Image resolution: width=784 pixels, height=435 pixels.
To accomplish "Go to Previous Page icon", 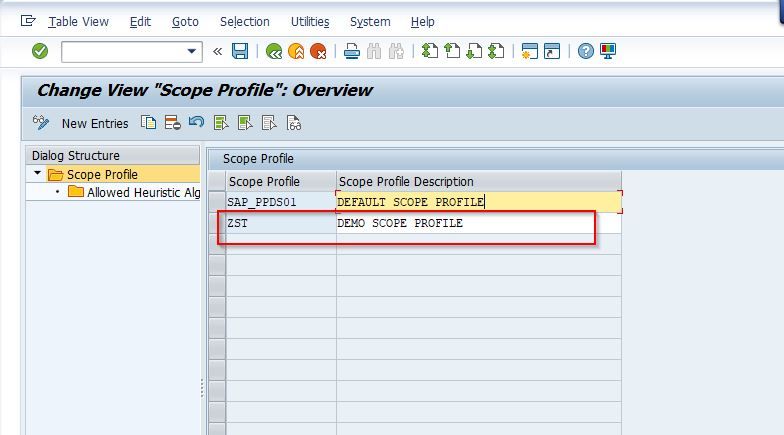I will [452, 51].
